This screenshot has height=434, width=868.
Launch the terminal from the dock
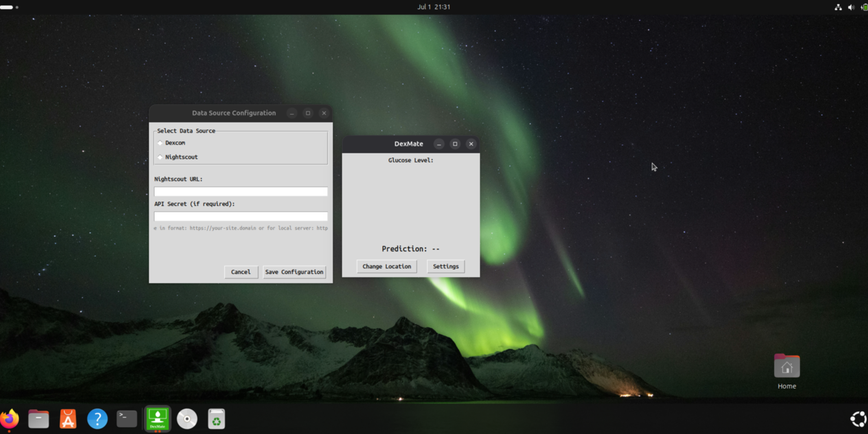(x=127, y=418)
